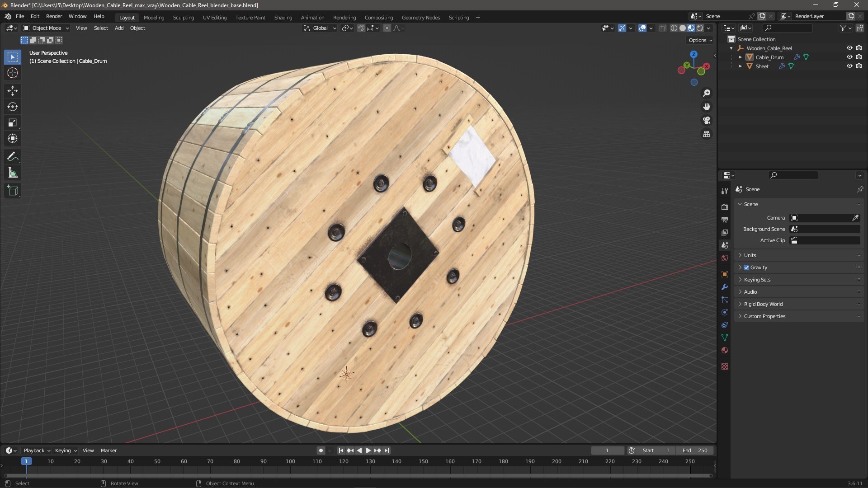Choose the Add Cube tool
The height and width of the screenshot is (488, 868).
click(13, 191)
